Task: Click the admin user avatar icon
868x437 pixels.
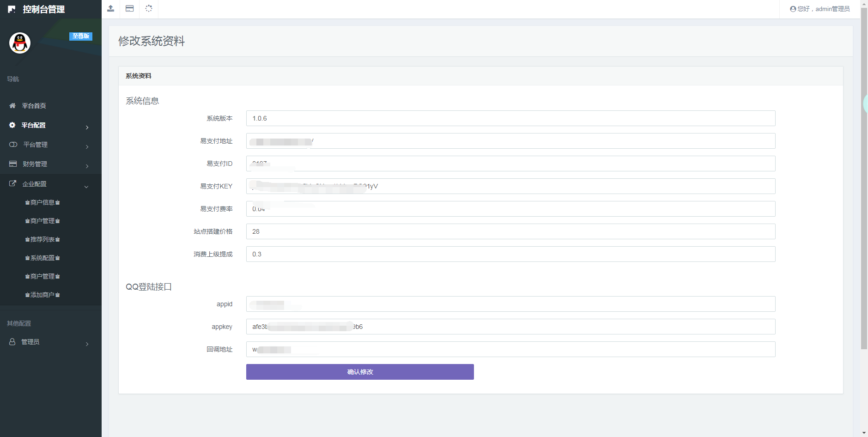Action: (x=793, y=9)
